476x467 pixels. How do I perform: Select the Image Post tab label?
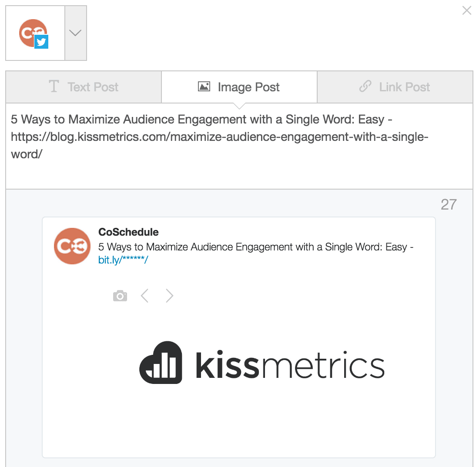tap(248, 87)
